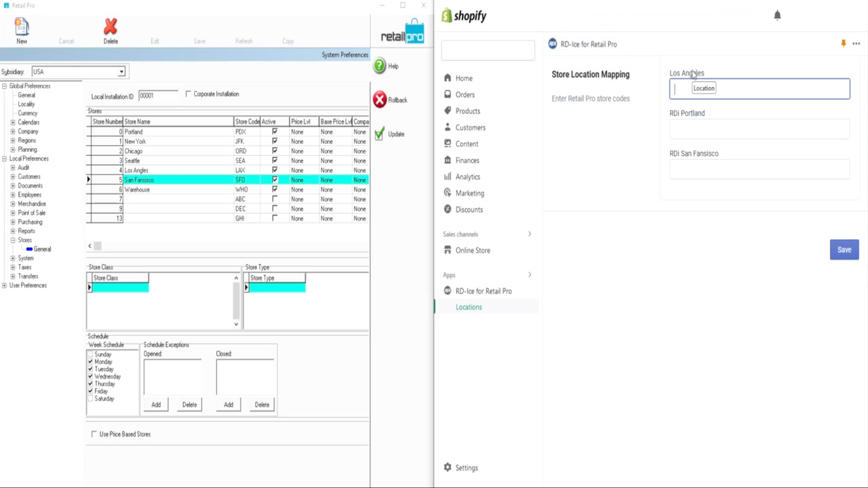This screenshot has height=488, width=868.
Task: Toggle Active checkbox for Warehouse store
Action: tap(275, 190)
